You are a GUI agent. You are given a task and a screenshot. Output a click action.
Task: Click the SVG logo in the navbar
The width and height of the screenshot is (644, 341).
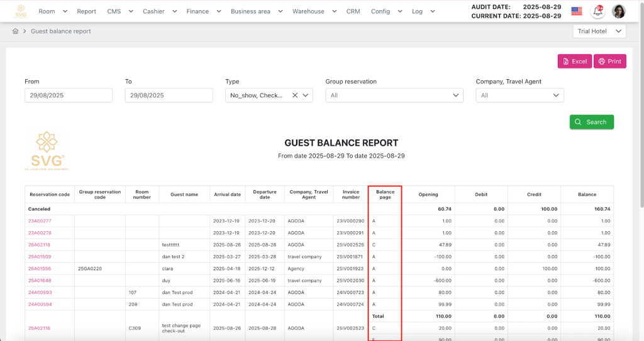[21, 11]
